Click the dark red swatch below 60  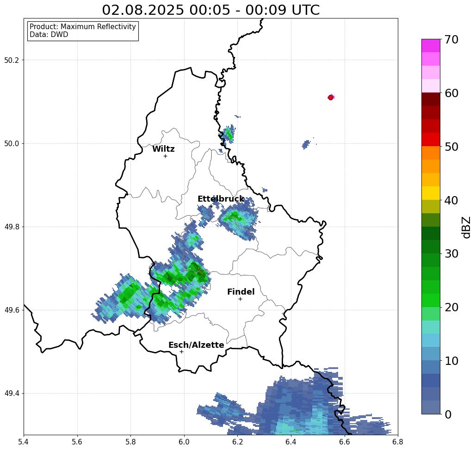pyautogui.click(x=431, y=99)
